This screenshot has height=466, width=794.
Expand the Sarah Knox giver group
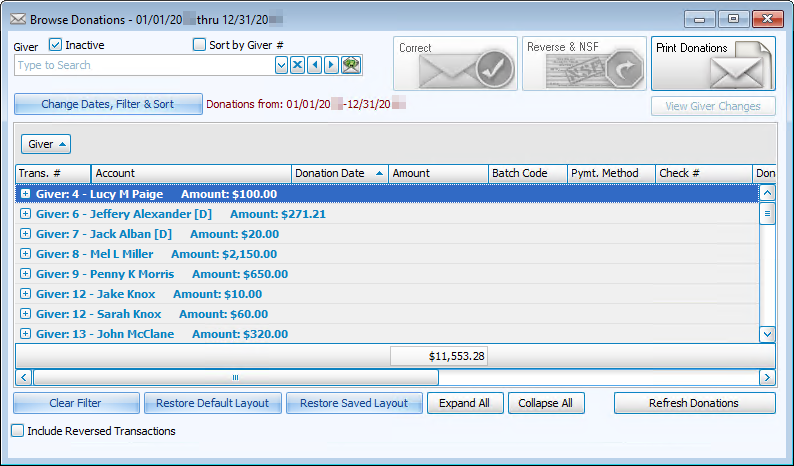26,314
